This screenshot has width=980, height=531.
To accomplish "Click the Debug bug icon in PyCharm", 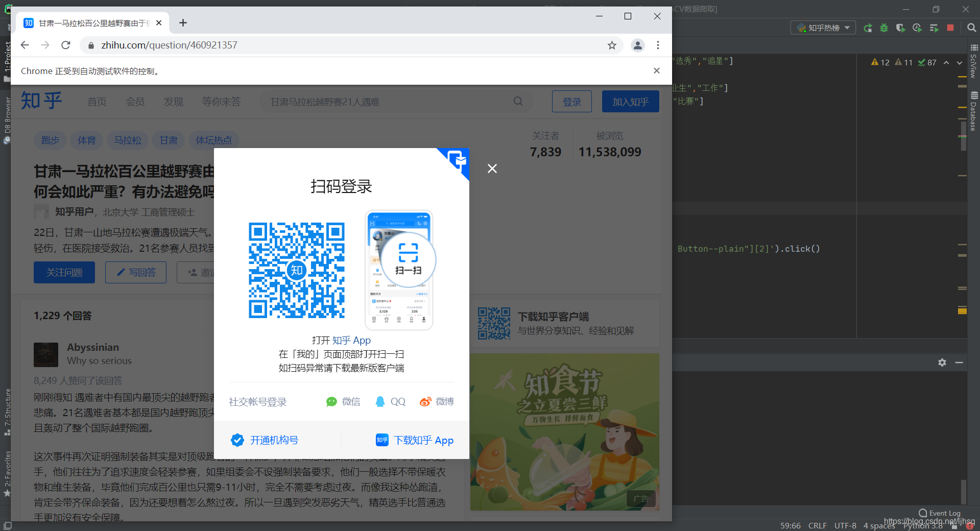I will point(884,28).
